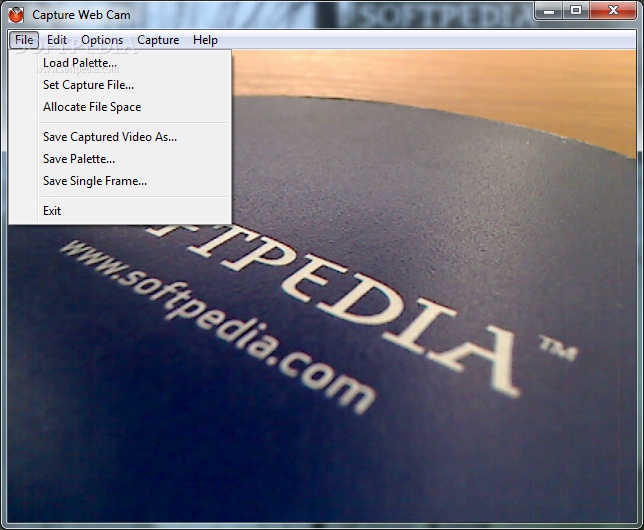Choose Load Palette... from the File menu
The image size is (644, 530).
coord(120,63)
